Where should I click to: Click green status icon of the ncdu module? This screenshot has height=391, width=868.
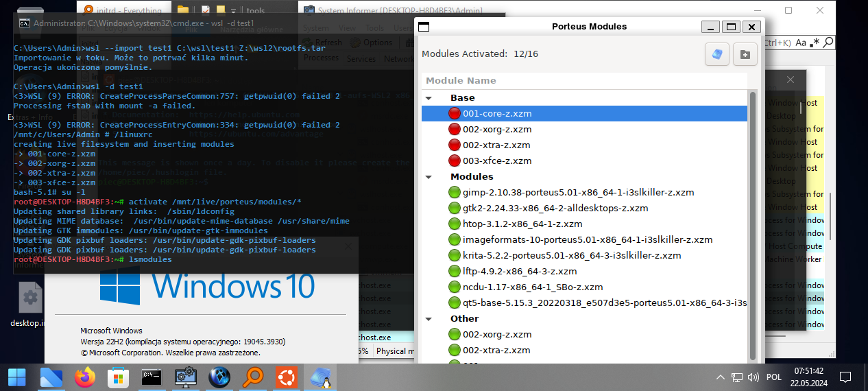coord(455,287)
